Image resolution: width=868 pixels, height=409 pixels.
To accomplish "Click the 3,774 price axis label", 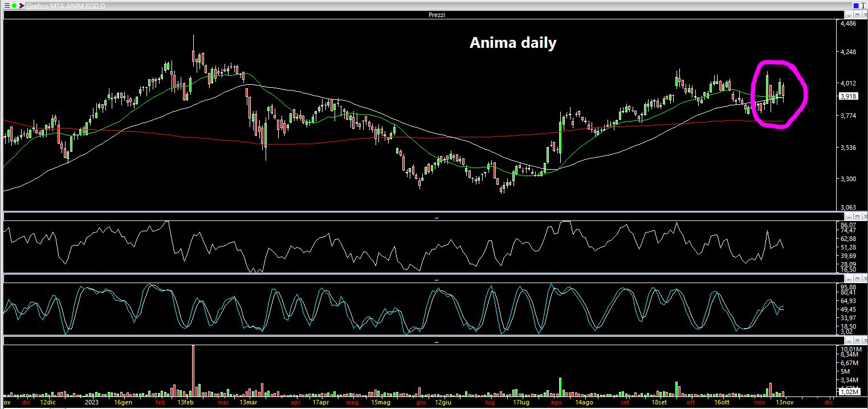I will click(849, 116).
